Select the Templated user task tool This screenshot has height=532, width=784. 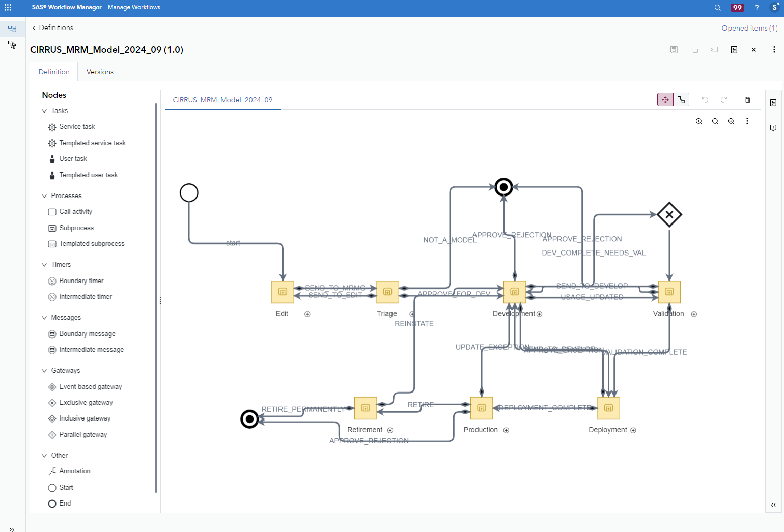point(89,175)
